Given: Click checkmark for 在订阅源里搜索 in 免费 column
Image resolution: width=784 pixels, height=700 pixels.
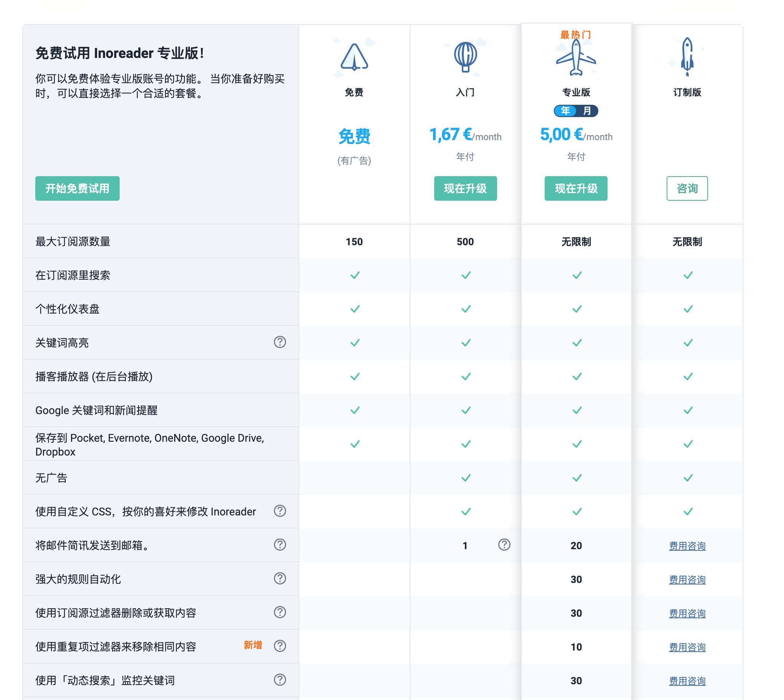Looking at the screenshot, I should click(355, 275).
